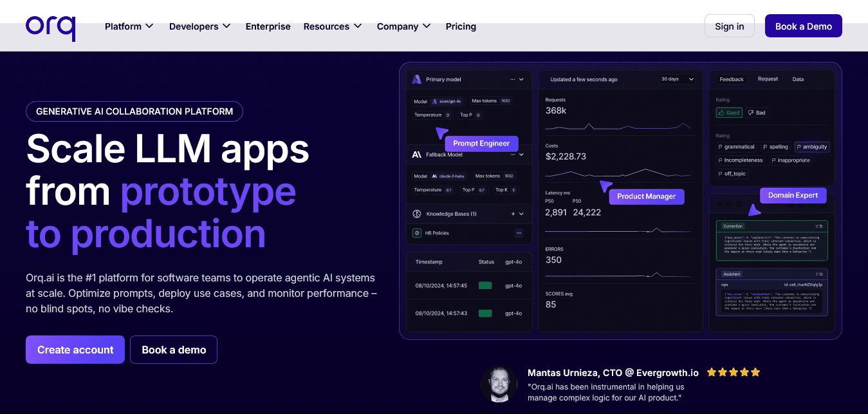Viewport: 868px width, 414px height.
Task: Click Mantas Urnieza's avatar photo
Action: [499, 384]
